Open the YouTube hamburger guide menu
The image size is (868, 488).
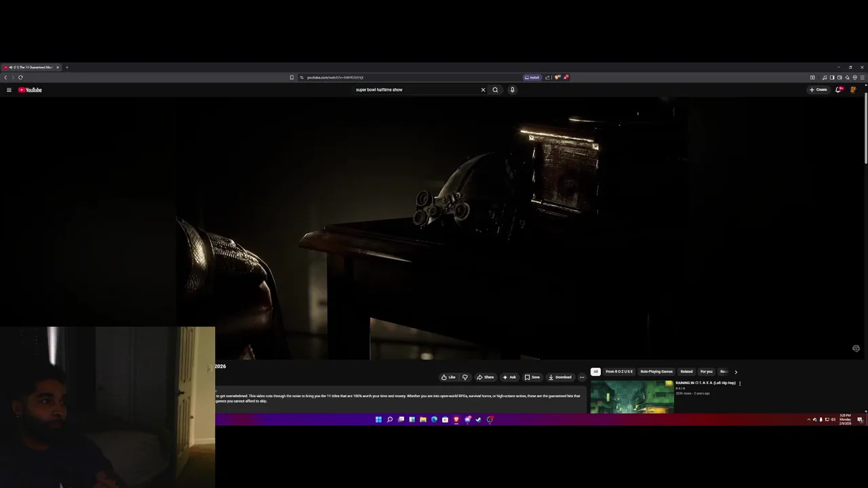(9, 89)
